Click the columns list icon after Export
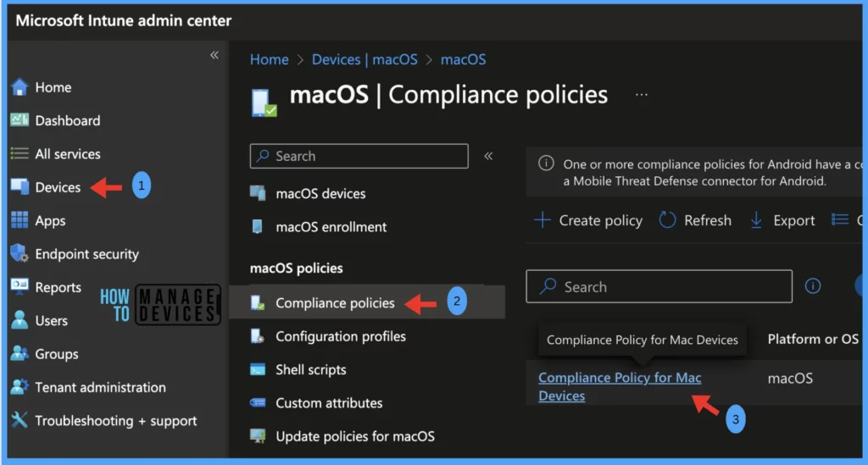Image resolution: width=868 pixels, height=465 pixels. 840,219
